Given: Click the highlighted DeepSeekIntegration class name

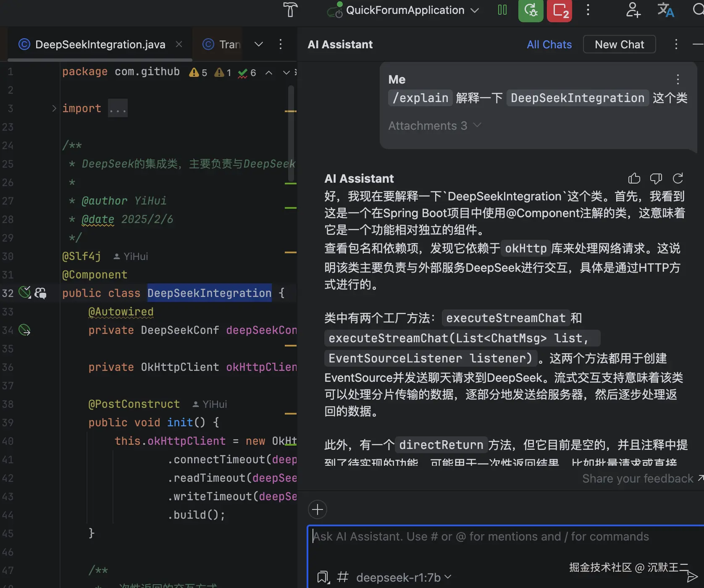Looking at the screenshot, I should [209, 293].
